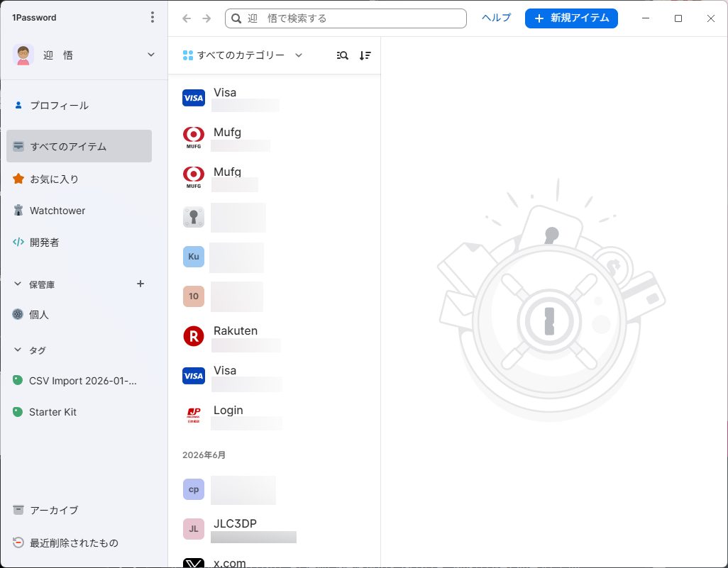The height and width of the screenshot is (568, 728).
Task: Click the orange star favorites icon
Action: (18, 179)
